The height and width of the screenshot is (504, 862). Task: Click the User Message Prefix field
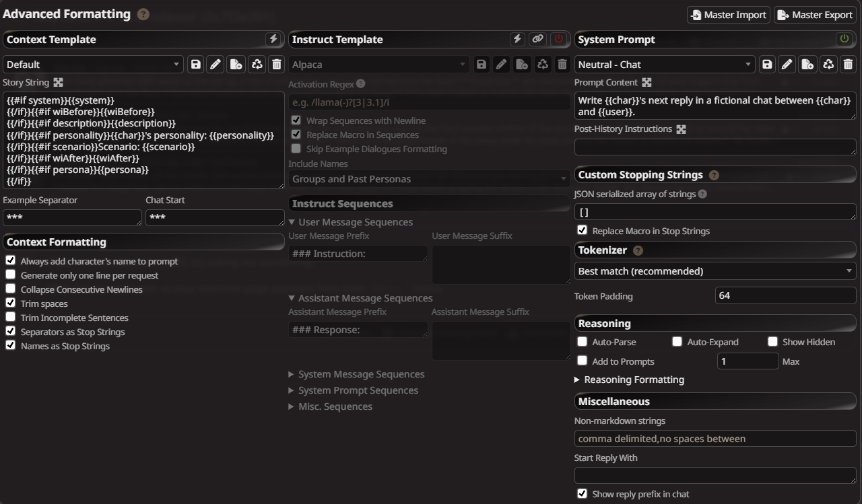coord(358,254)
